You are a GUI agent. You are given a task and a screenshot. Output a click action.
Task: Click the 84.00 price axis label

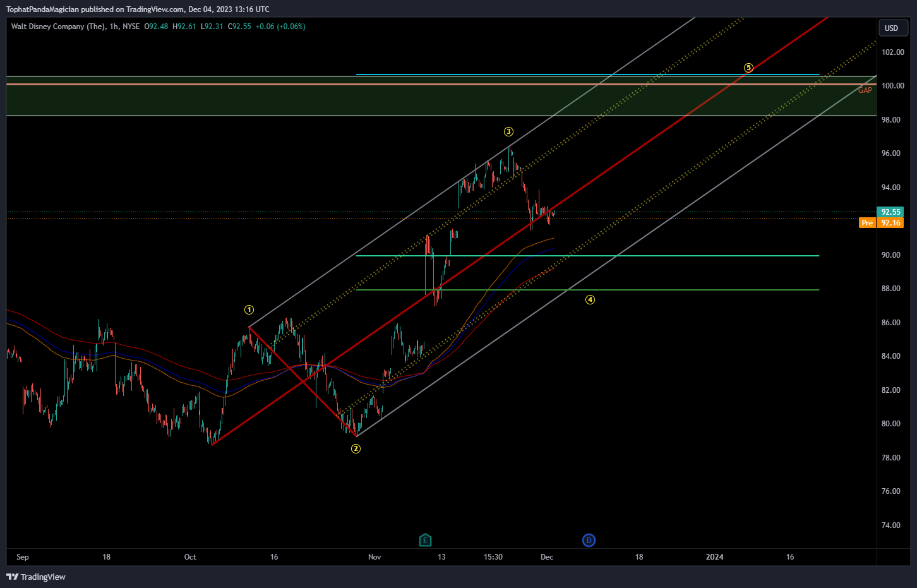tap(890, 356)
